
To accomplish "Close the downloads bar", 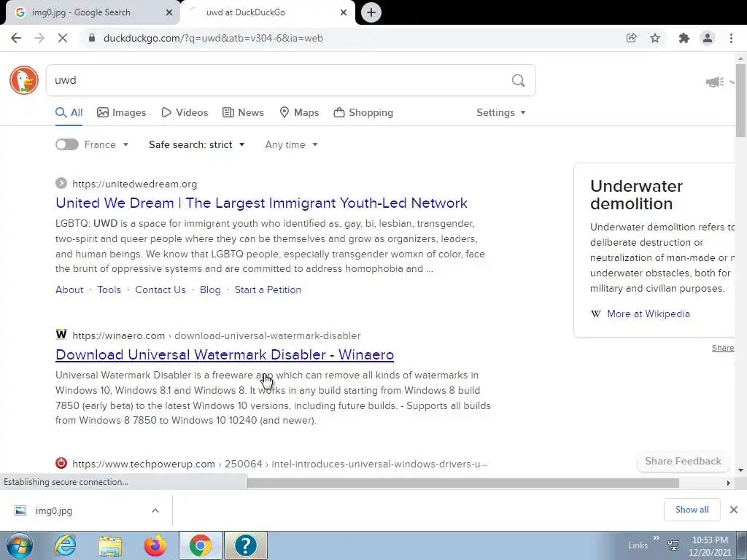I will pos(734,510).
